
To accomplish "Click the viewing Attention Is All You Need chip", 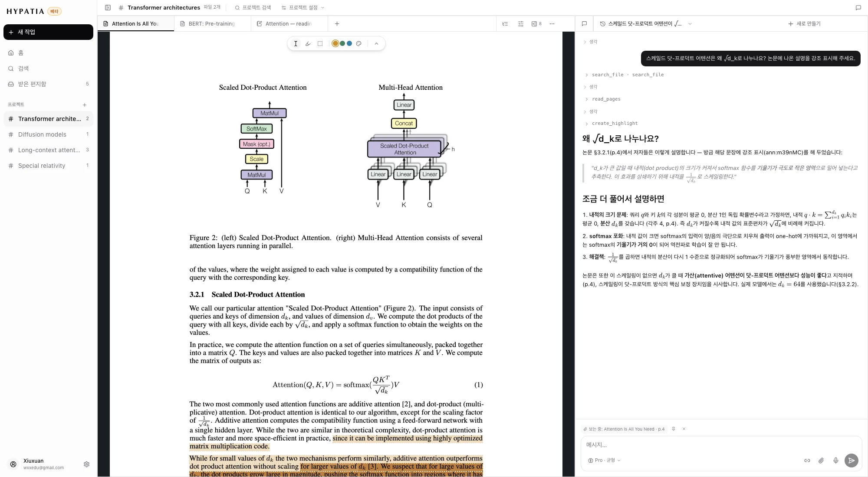I will tap(624, 429).
